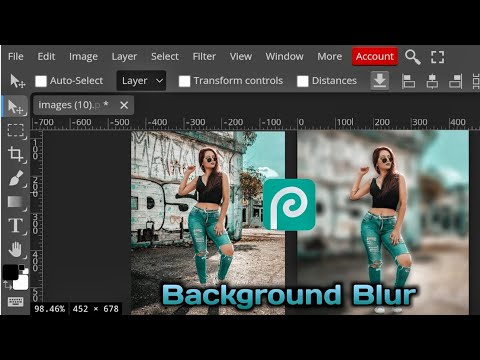Click the keyboard icon in the toolbar
Viewport: 480px width, 360px height.
[15, 302]
